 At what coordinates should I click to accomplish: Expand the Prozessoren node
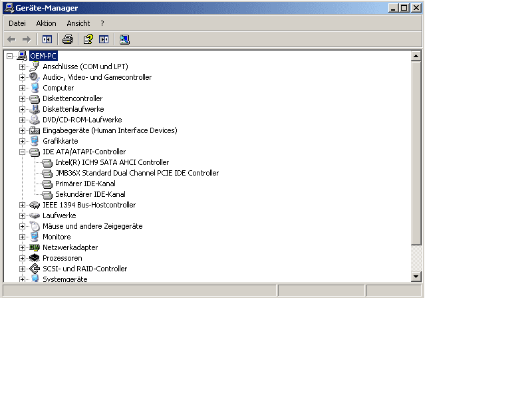pos(22,258)
